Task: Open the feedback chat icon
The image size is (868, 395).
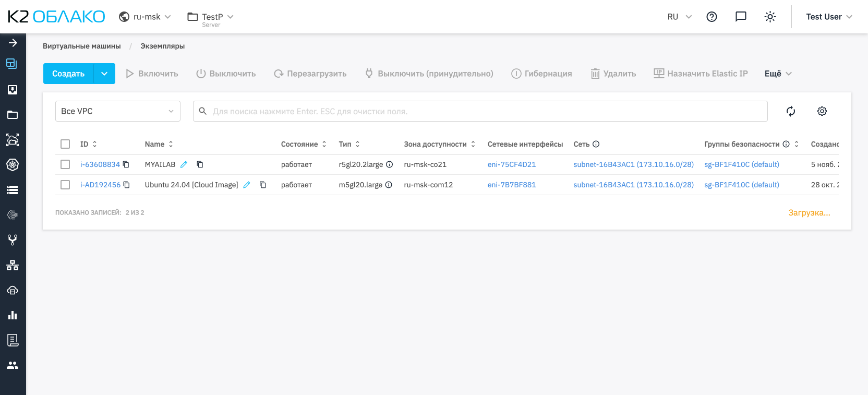Action: point(741,17)
